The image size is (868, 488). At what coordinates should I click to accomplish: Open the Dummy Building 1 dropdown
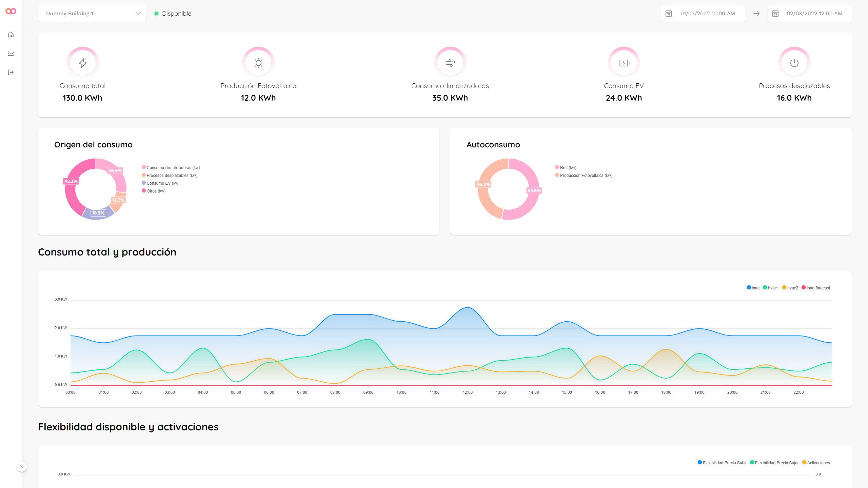click(x=92, y=14)
